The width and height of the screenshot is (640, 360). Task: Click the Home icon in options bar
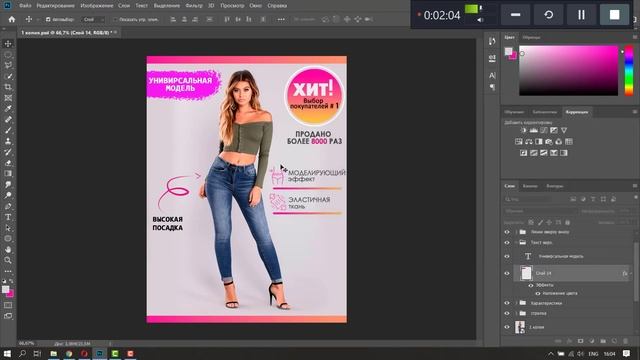click(x=12, y=19)
